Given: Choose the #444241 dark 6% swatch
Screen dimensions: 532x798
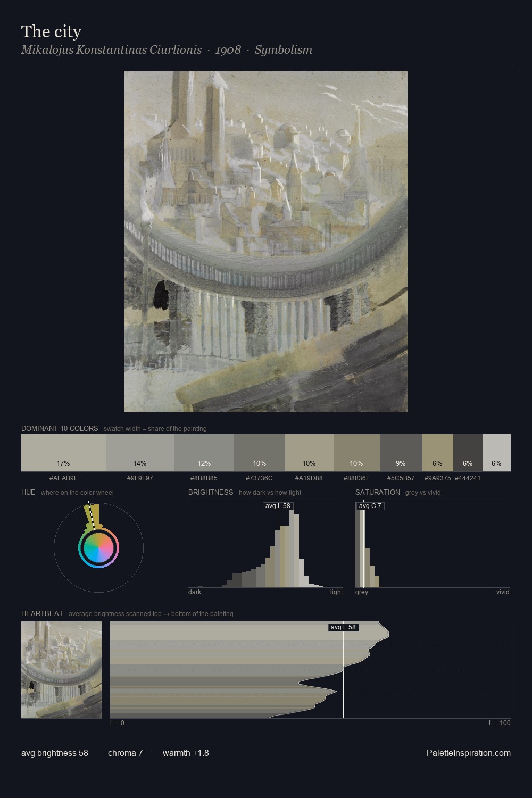Looking at the screenshot, I should click(x=468, y=453).
